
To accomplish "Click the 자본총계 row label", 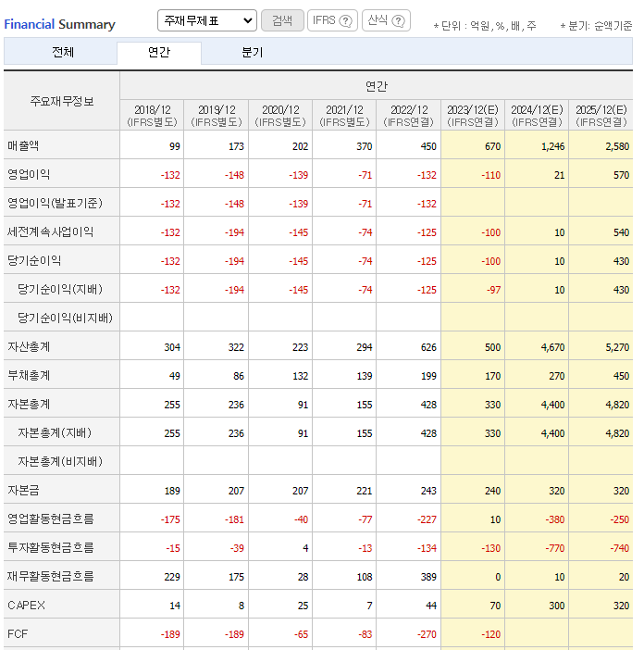I will click(x=29, y=405).
